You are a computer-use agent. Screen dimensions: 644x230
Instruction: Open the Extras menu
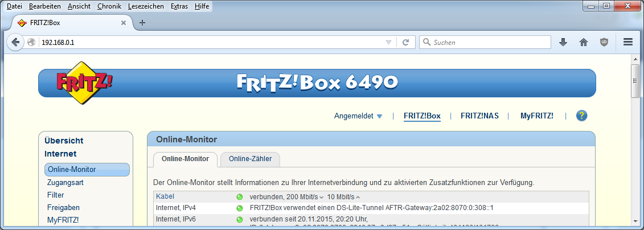(x=179, y=6)
